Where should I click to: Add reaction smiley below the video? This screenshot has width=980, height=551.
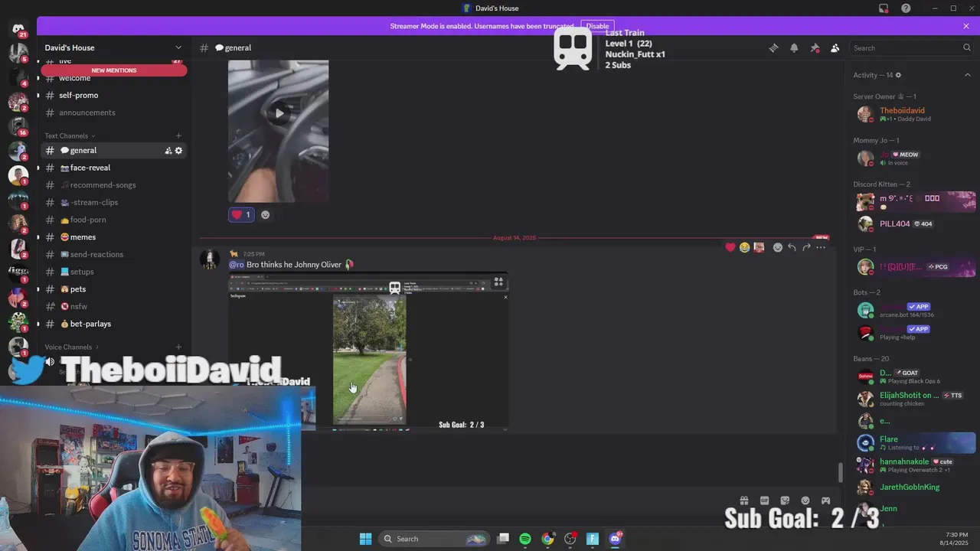(x=265, y=215)
